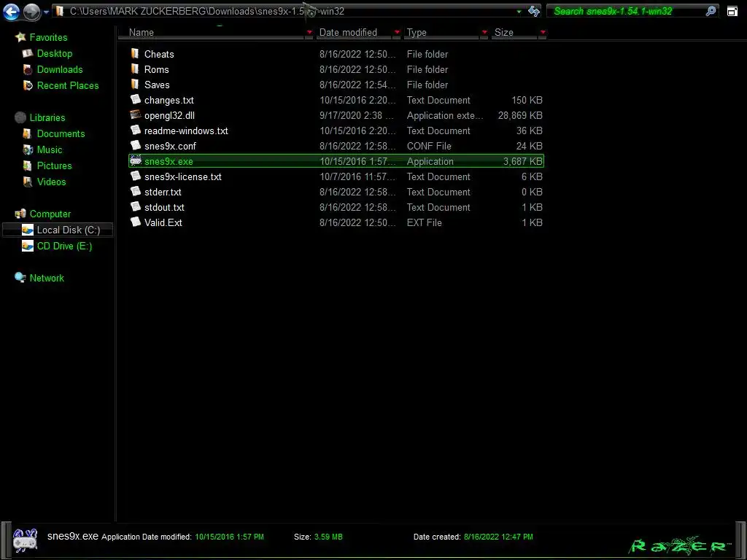Viewport: 747px width, 560px height.
Task: Select the '3,687 KB' size cell
Action: pos(522,161)
